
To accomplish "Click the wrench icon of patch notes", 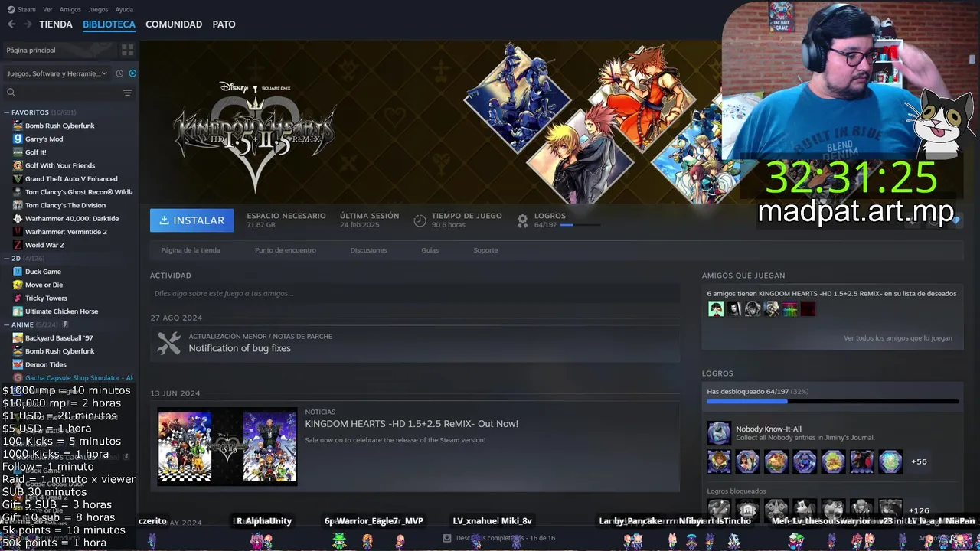I will (168, 343).
